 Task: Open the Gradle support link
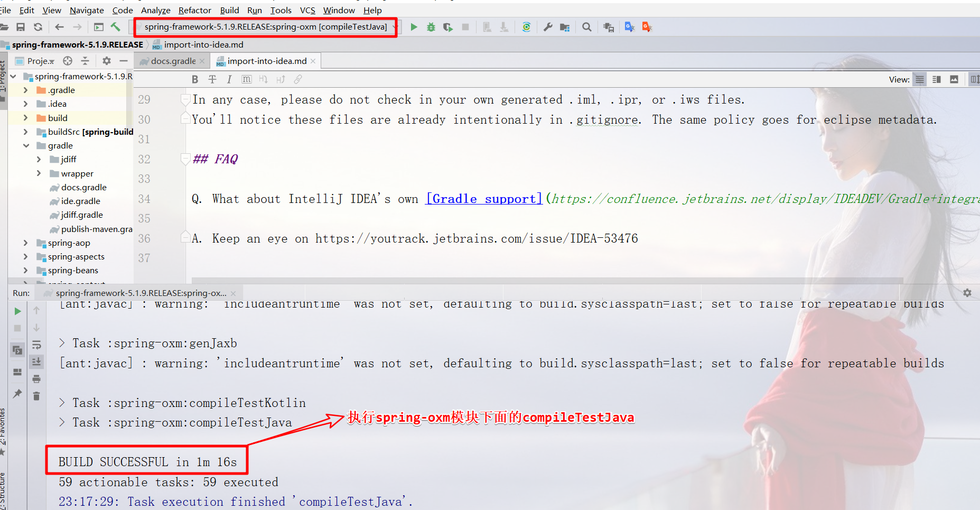pos(484,199)
